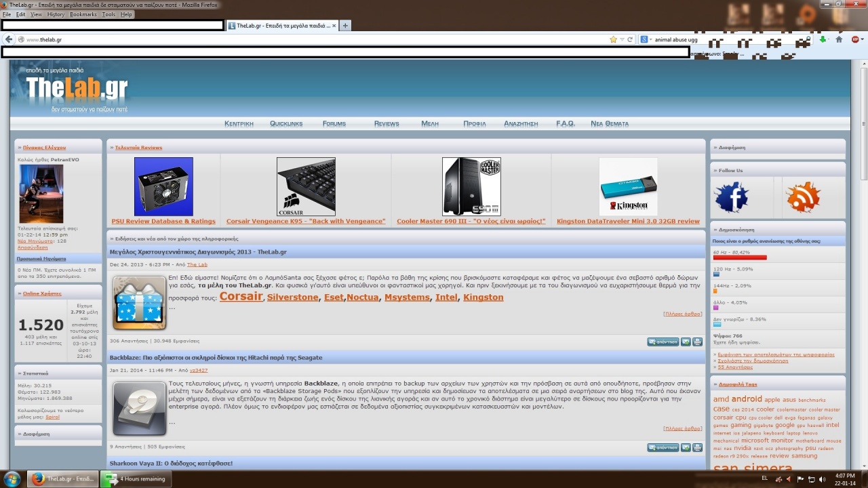Click the Cooler Master case thumbnail

point(471,186)
